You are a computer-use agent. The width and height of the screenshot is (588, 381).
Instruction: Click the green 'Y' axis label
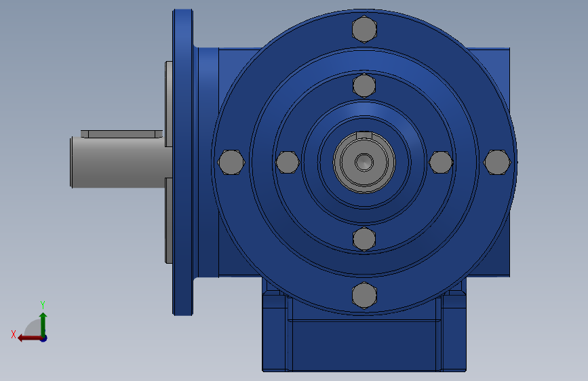(43, 304)
